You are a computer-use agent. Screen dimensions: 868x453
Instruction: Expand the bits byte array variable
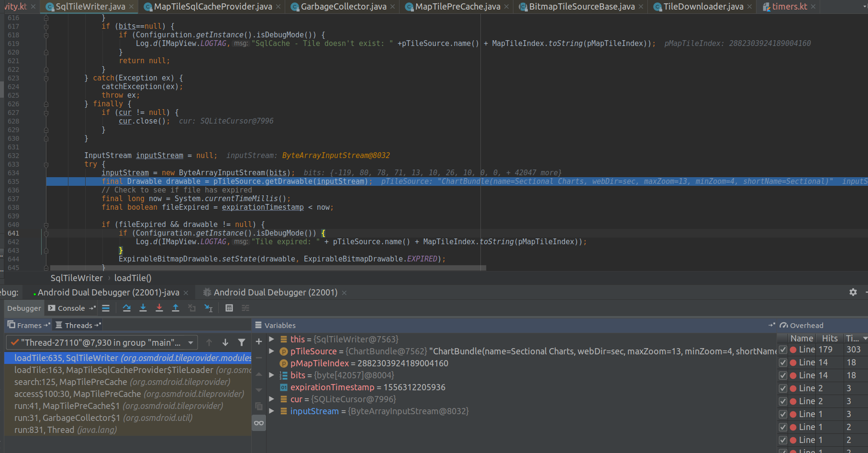(272, 375)
